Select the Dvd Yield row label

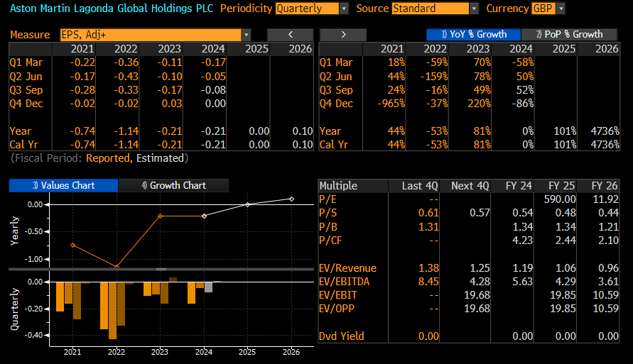pos(342,336)
